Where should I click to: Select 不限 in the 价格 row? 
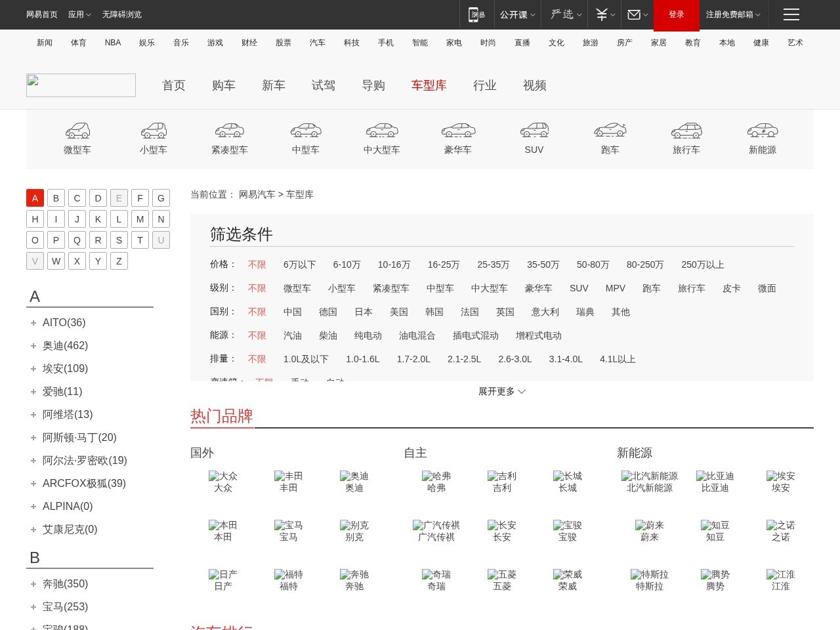click(x=257, y=264)
